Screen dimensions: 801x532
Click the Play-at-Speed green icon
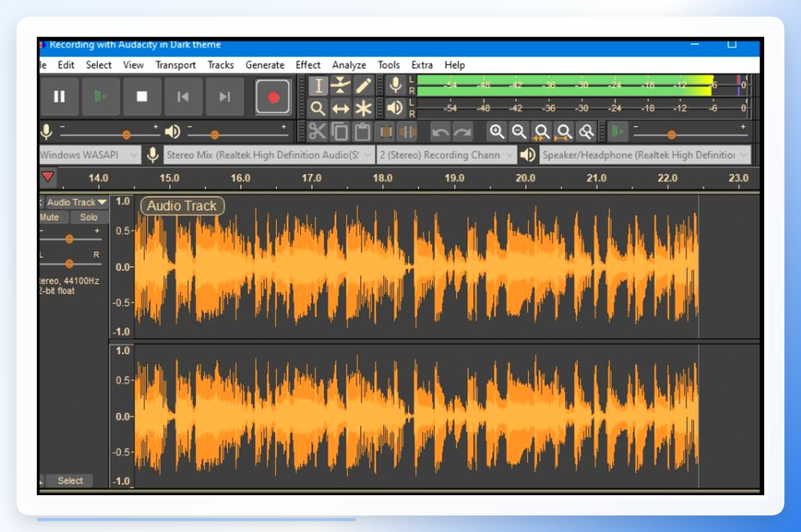(x=618, y=132)
